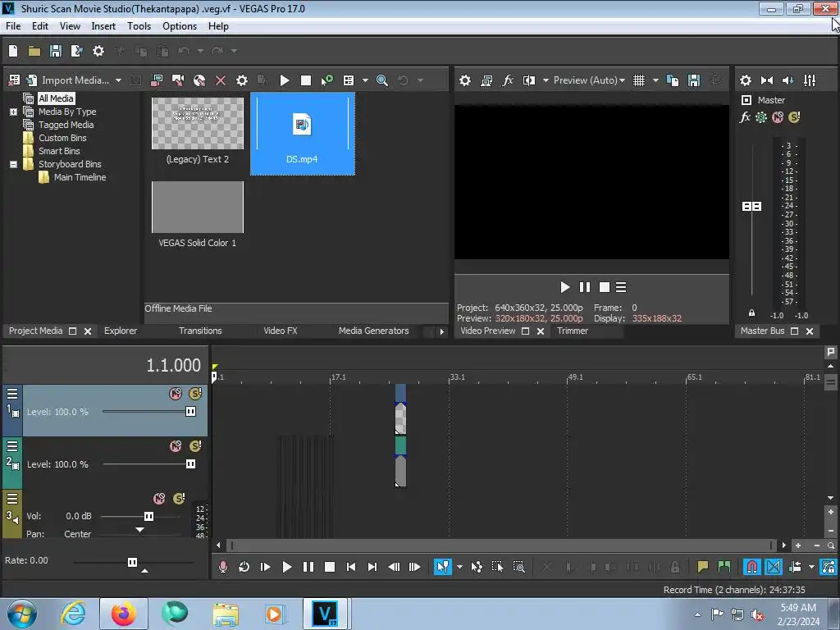Solo video track 1
The width and height of the screenshot is (840, 630).
click(195, 394)
